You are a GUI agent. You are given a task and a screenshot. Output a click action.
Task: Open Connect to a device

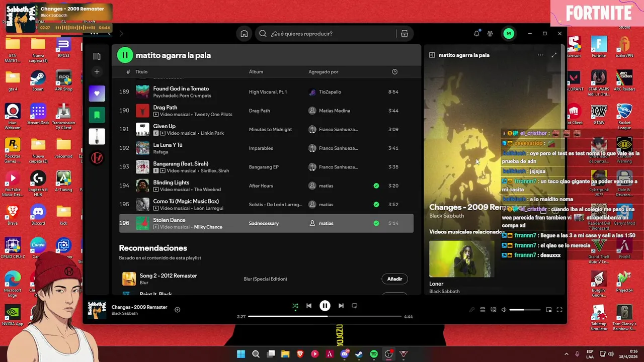(494, 310)
